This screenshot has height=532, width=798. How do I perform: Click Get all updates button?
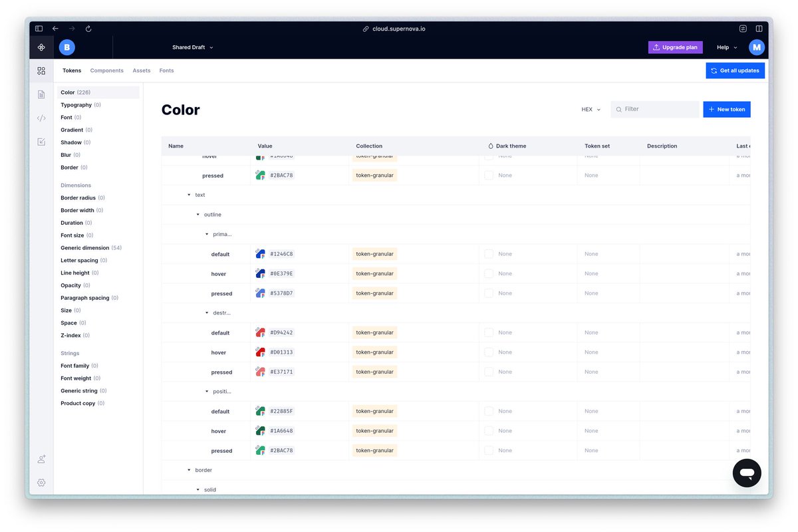click(735, 70)
